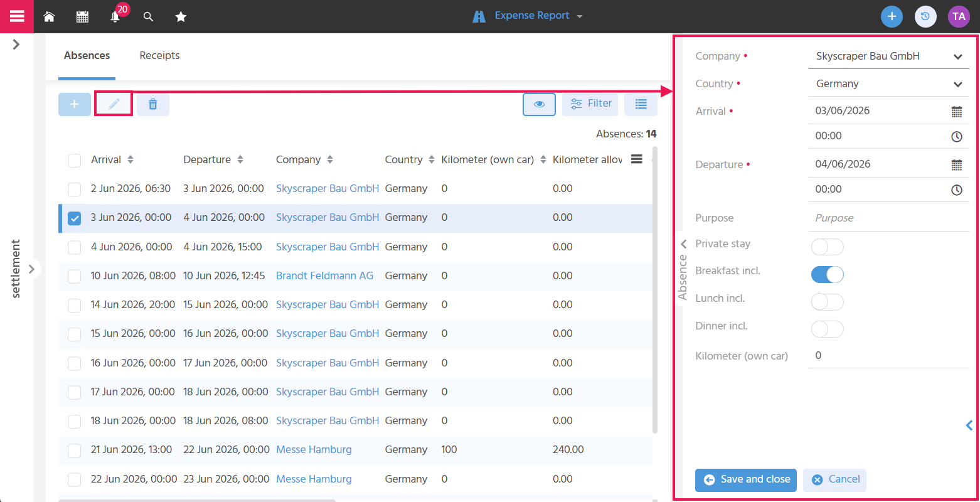This screenshot has height=502, width=980.
Task: Toggle the eye preview button
Action: coord(539,104)
